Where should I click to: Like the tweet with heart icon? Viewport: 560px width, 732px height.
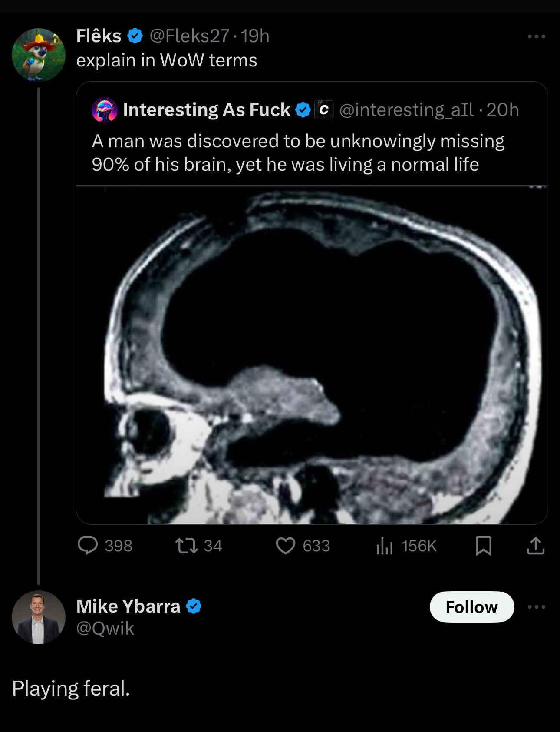click(286, 546)
